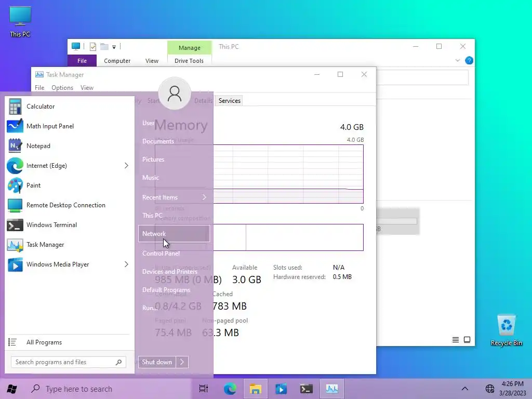Open Network from Start menu
This screenshot has height=399, width=532.
[x=174, y=234]
